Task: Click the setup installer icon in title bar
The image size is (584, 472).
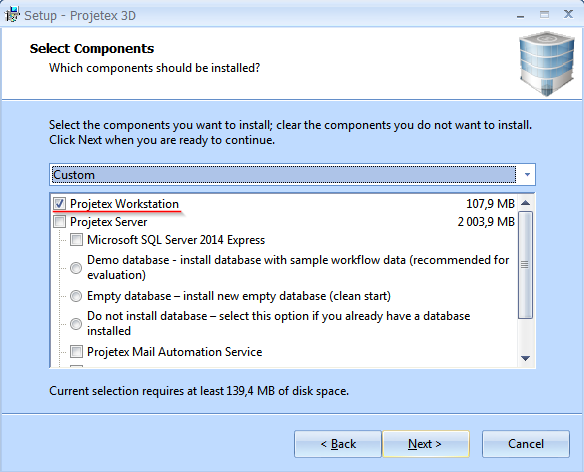Action: point(12,15)
